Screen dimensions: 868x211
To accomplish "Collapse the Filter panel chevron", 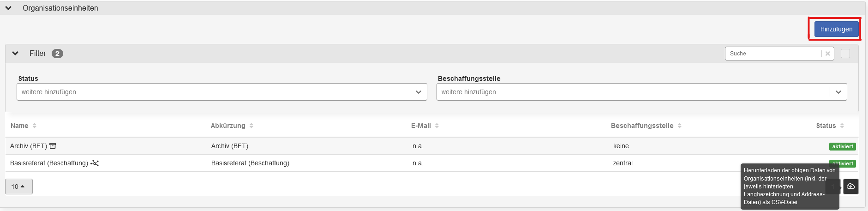I will [x=15, y=54].
